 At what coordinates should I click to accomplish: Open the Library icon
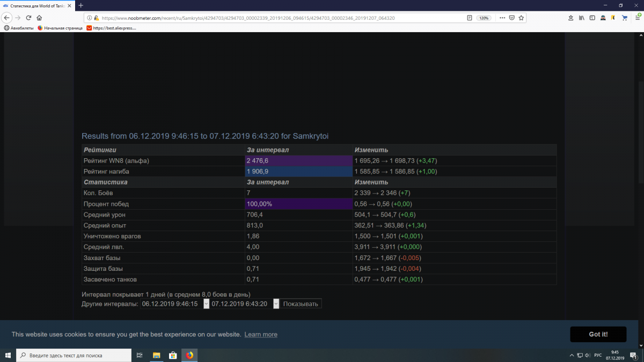click(x=582, y=18)
